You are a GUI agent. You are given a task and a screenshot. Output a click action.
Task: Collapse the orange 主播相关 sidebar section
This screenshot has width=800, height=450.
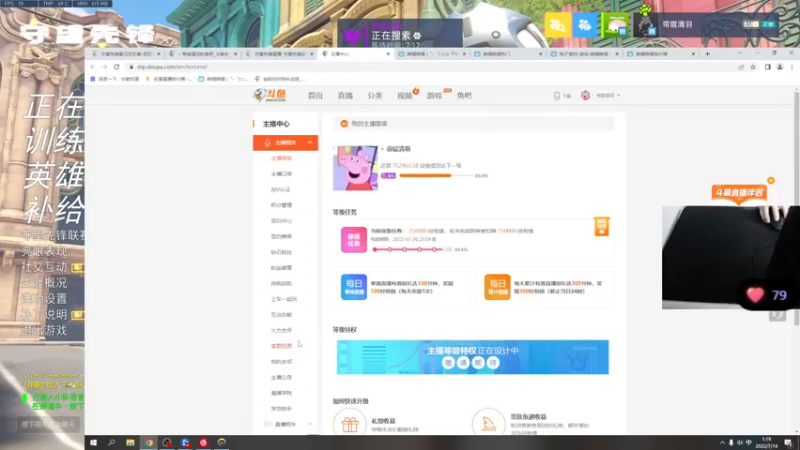click(x=285, y=142)
